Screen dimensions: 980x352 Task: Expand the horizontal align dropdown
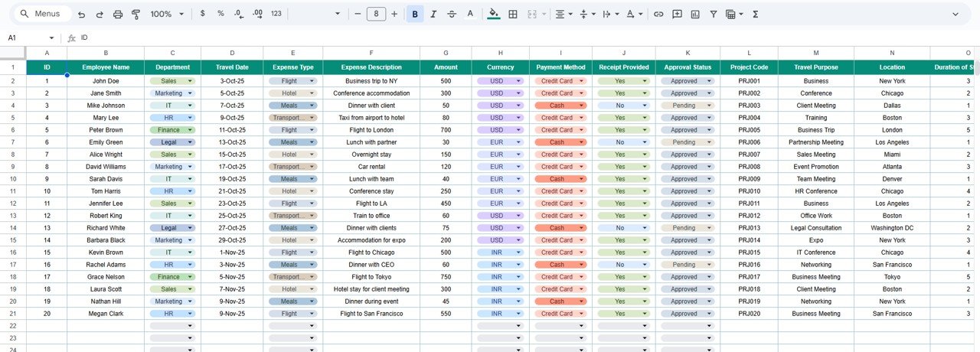(x=563, y=14)
